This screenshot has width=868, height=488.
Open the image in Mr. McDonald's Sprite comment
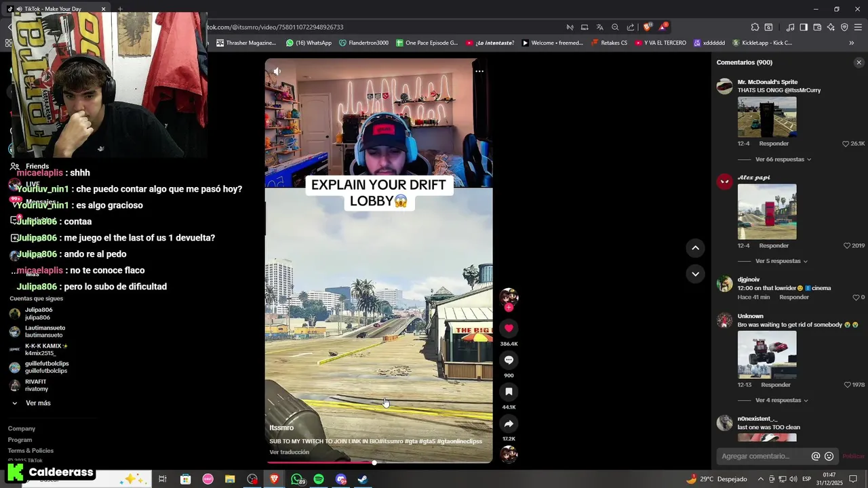pos(767,117)
